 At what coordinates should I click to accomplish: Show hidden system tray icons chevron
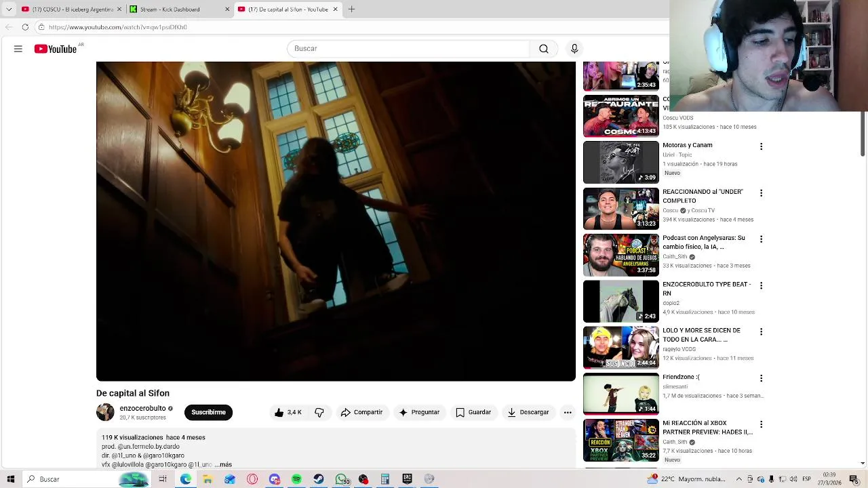(739, 479)
